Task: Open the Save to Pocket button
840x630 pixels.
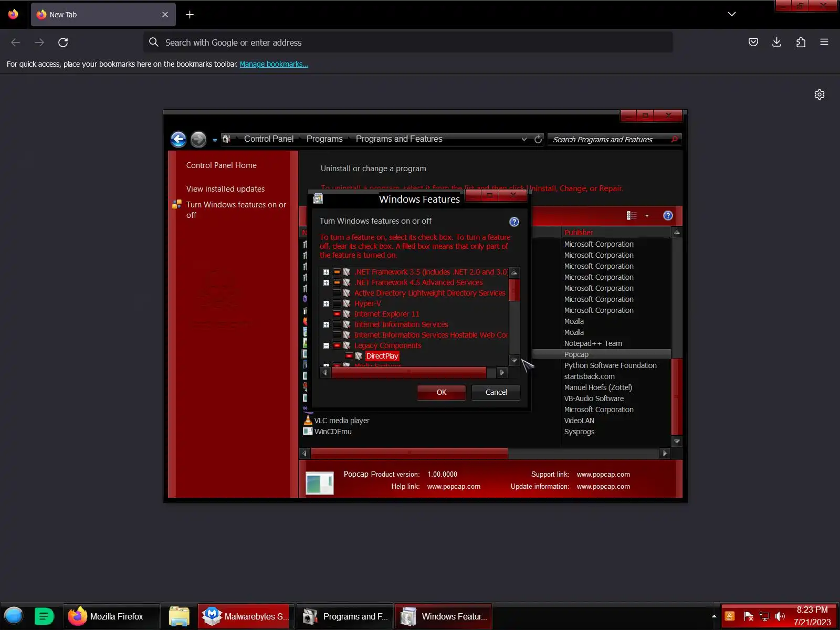Action: coord(753,43)
